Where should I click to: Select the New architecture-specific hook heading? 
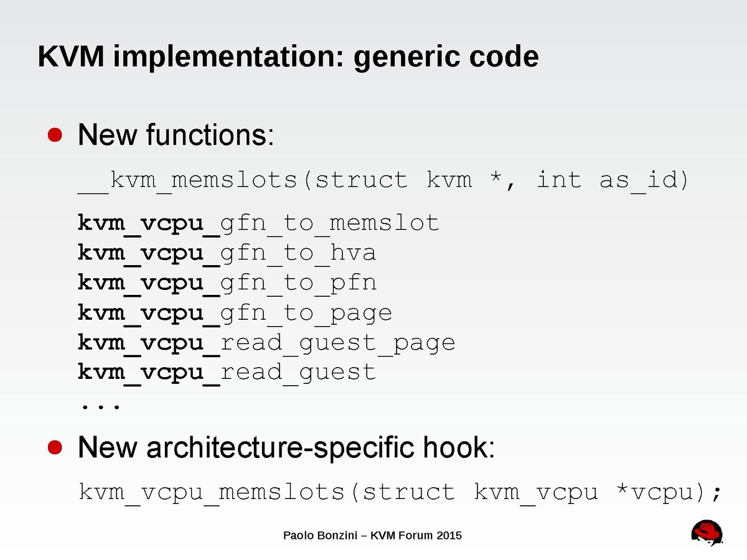286,448
